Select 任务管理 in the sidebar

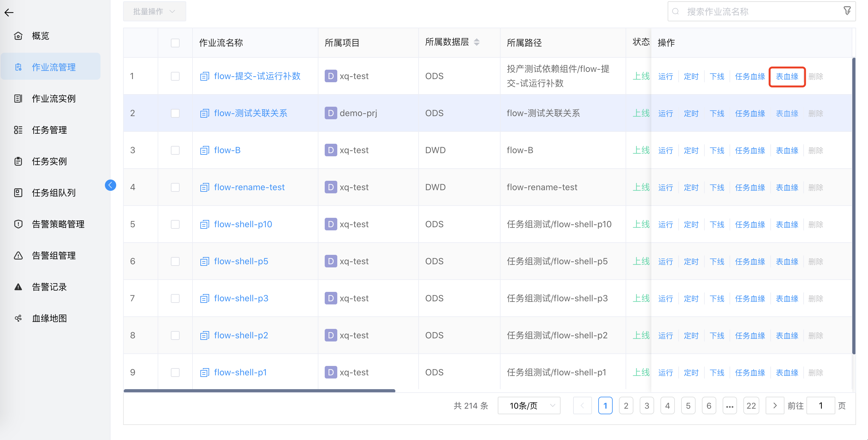coord(49,130)
